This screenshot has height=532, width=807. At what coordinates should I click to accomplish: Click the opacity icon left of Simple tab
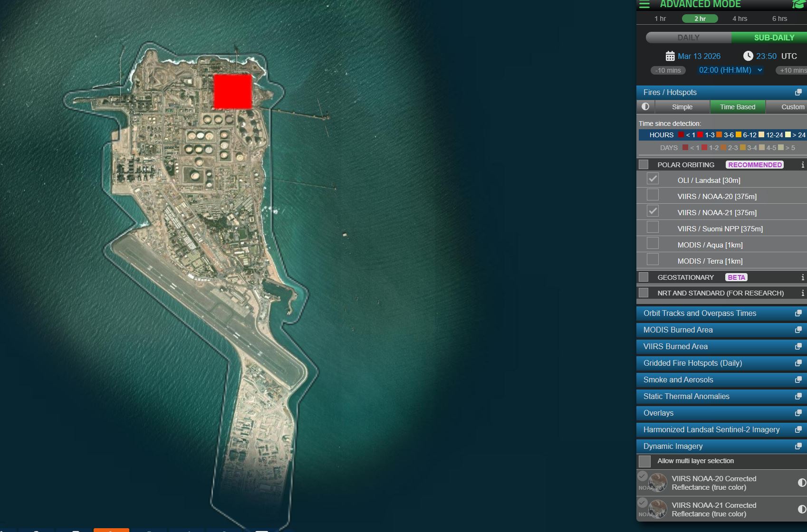[x=645, y=107]
